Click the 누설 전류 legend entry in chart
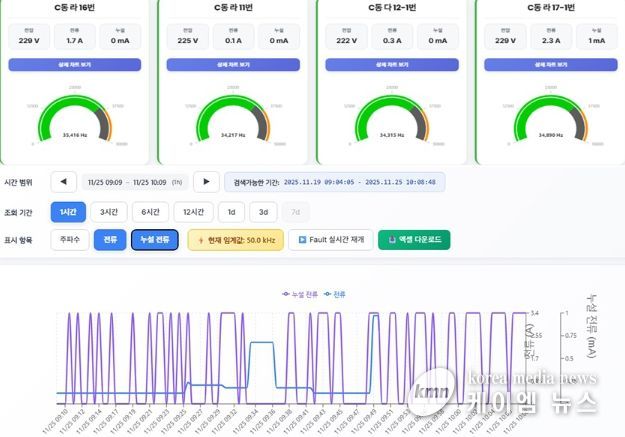This screenshot has width=625, height=437. [x=298, y=294]
